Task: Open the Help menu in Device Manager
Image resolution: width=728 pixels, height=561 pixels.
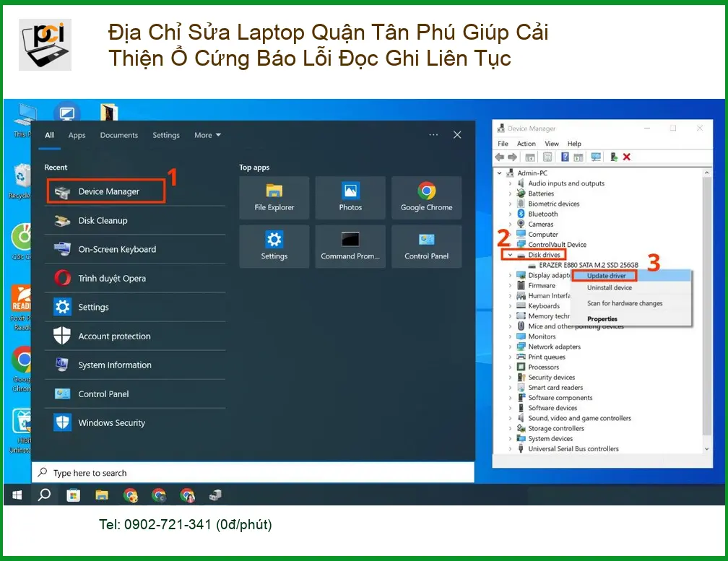Action: point(574,144)
